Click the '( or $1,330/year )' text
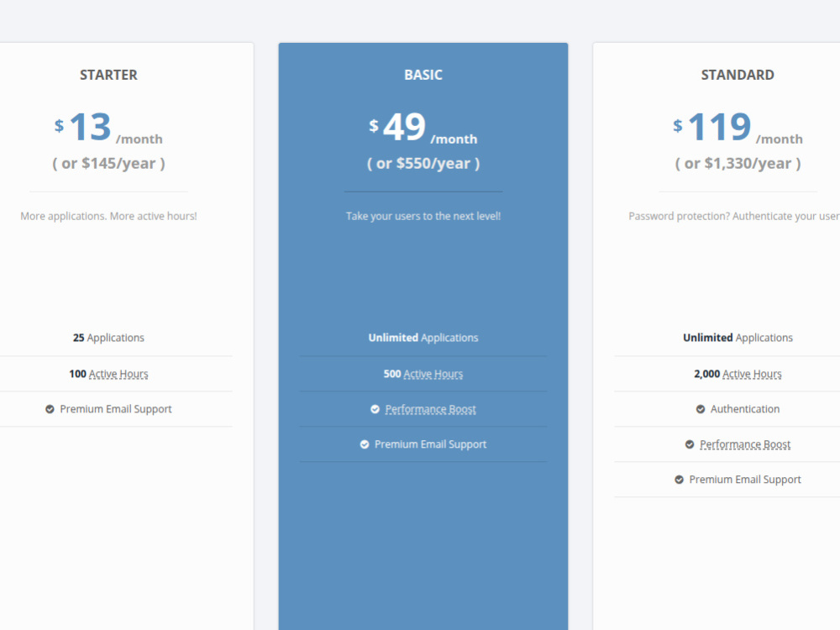This screenshot has height=630, width=840. point(738,164)
